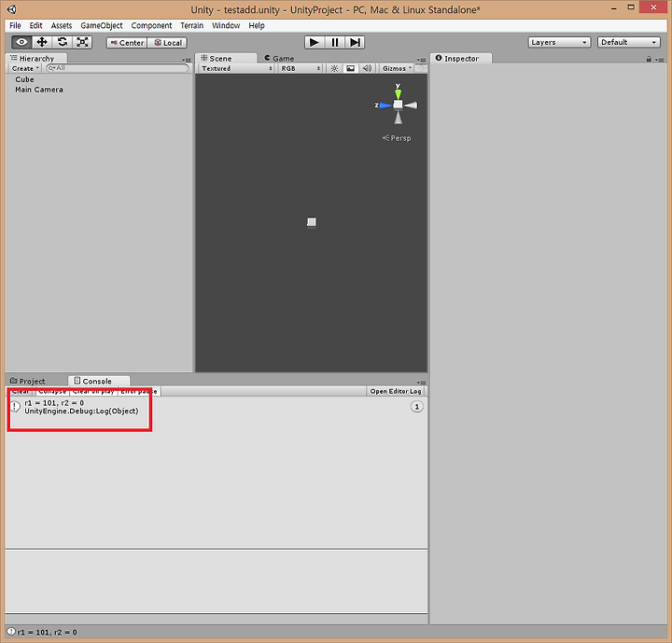Toggle scene audio speaker icon
Screen dimensions: 672x643
(367, 68)
